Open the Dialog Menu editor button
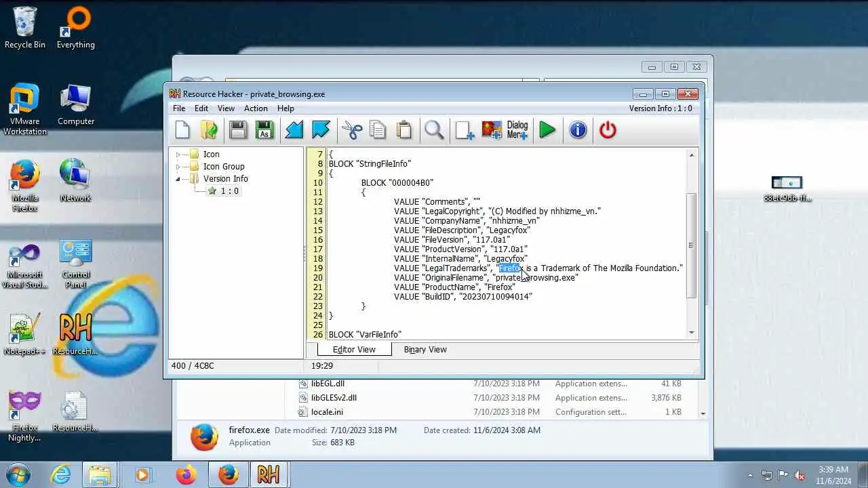868x488 pixels. [517, 129]
